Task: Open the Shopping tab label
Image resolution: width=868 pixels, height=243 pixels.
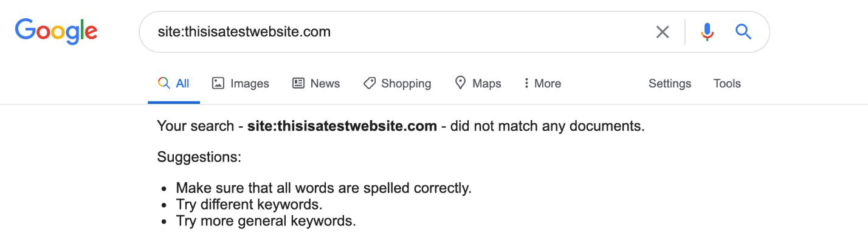Action: click(x=406, y=83)
